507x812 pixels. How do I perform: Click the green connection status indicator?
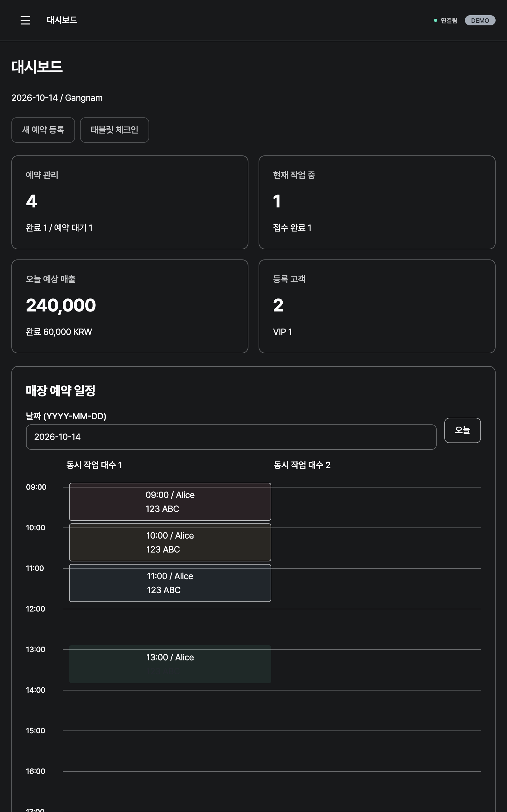coord(435,21)
